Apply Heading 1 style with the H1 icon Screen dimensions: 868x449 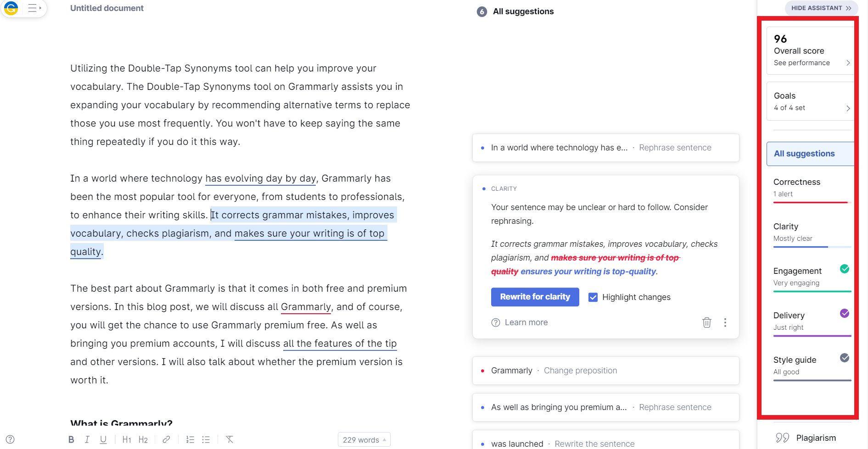(x=127, y=439)
